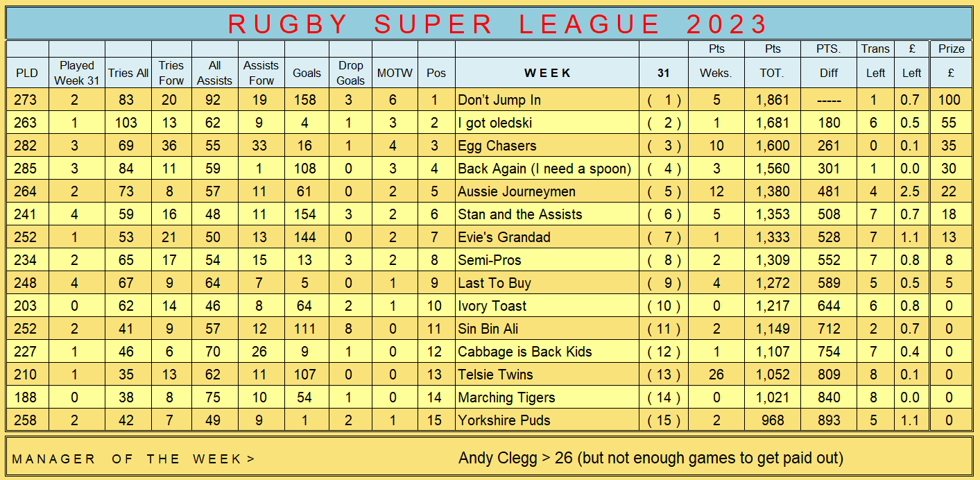Click the Rugby Super League 2023 title
Viewport: 980px width, 480px height.
point(498,24)
